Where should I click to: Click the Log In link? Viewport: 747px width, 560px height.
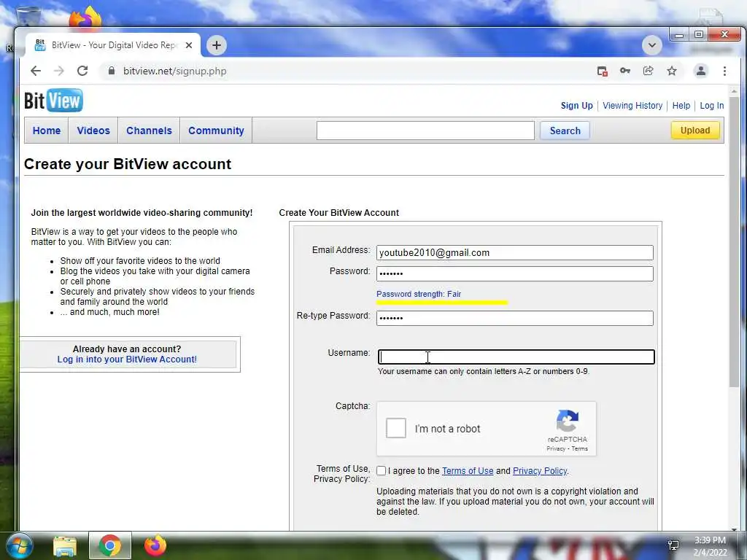tap(712, 106)
